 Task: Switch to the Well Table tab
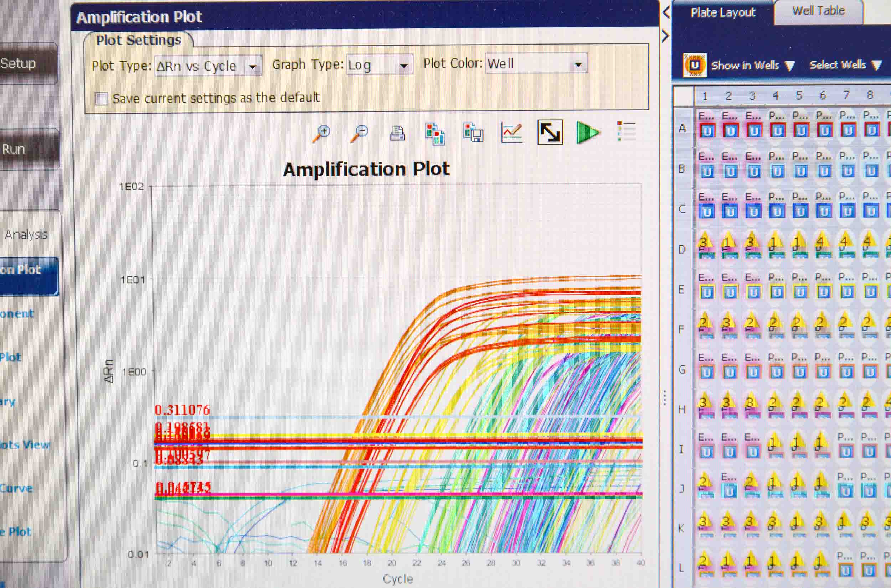818,11
